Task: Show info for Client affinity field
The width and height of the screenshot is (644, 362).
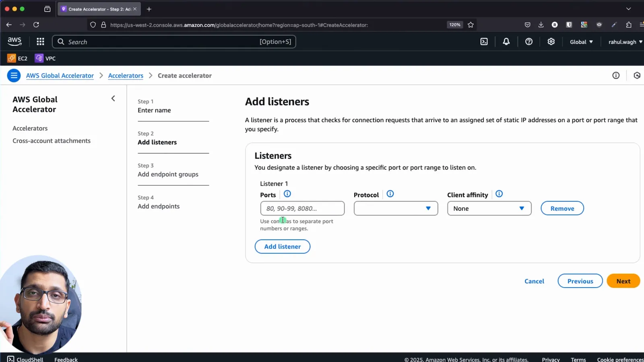Action: [499, 194]
